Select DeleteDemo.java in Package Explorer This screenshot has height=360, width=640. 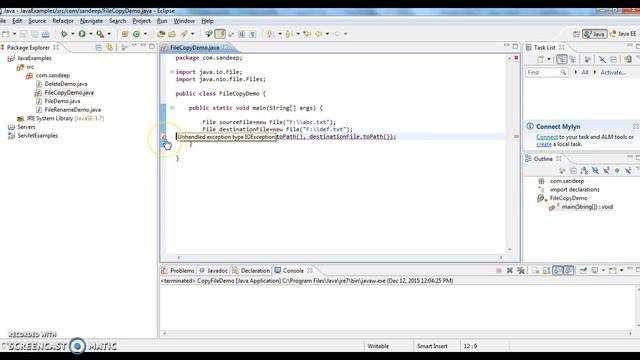pos(66,84)
